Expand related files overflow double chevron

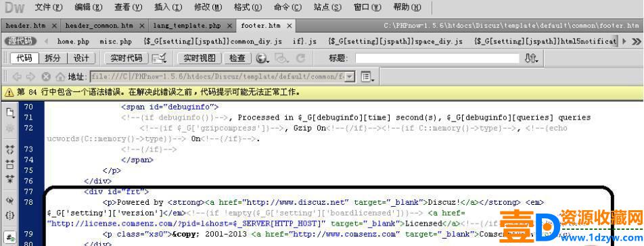click(x=636, y=41)
